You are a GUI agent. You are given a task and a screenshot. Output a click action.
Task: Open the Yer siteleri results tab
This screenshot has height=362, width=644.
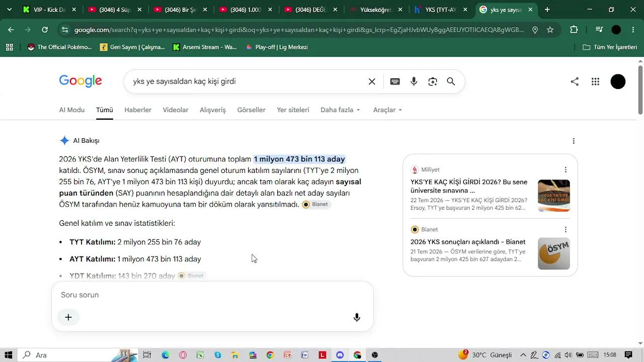[293, 110]
